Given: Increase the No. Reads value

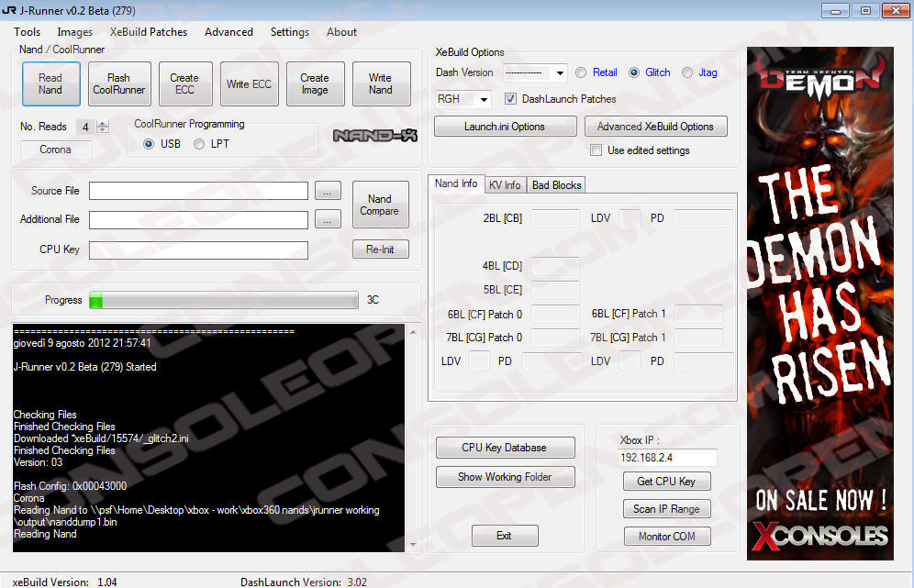Looking at the screenshot, I should [x=103, y=123].
